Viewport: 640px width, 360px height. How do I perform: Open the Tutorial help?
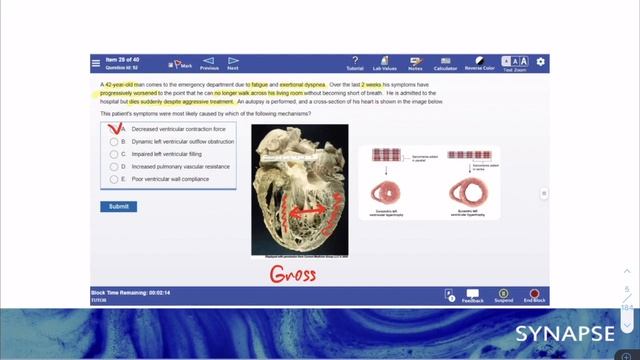click(x=355, y=64)
